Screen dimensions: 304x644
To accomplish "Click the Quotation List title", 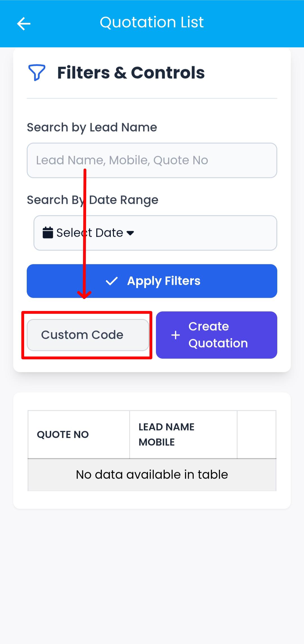I will click(x=152, y=22).
